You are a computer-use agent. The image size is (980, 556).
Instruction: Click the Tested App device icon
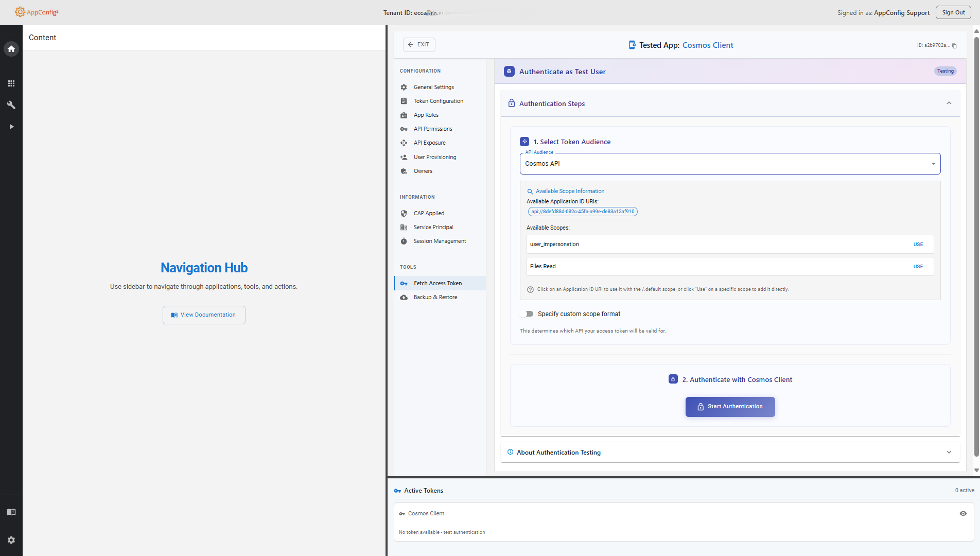(632, 45)
